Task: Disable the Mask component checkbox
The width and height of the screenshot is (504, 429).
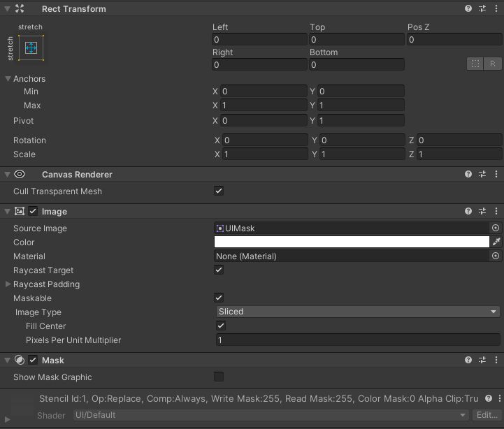Action: pos(33,360)
